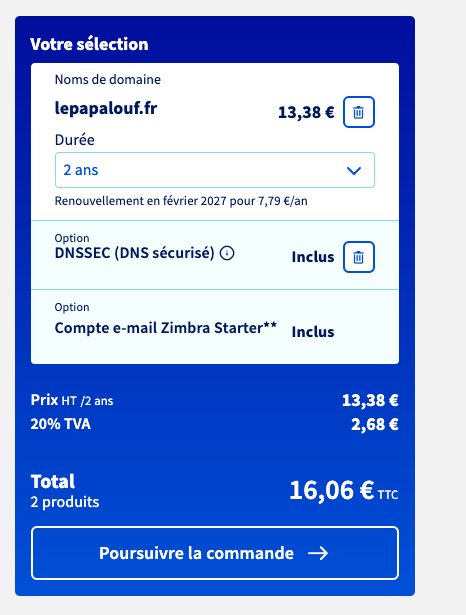This screenshot has height=615, width=466.
Task: Open the '2 ans' duration selector
Action: [x=215, y=170]
